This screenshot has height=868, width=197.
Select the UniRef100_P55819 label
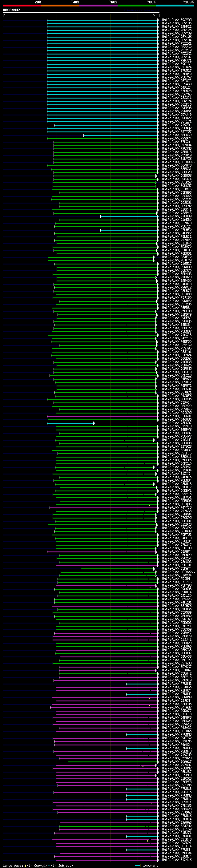(x=177, y=155)
